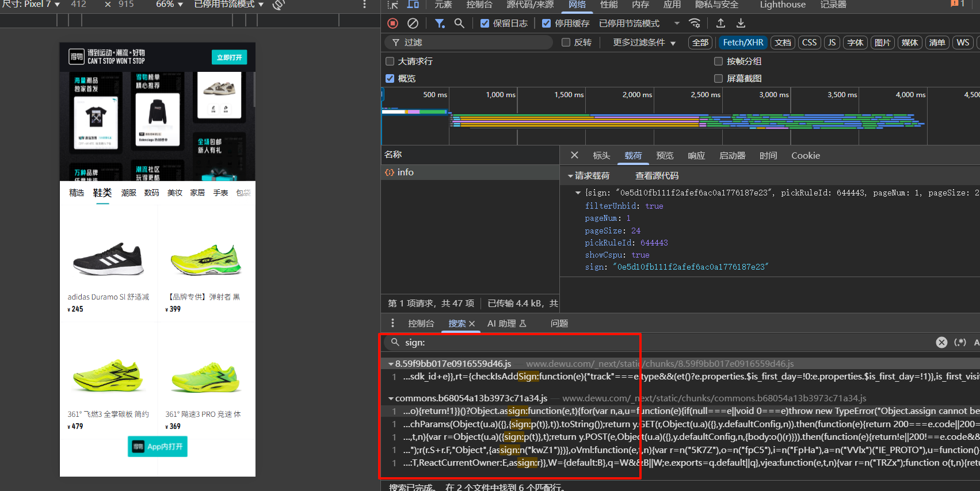Open network conditions wifi icon

(695, 24)
